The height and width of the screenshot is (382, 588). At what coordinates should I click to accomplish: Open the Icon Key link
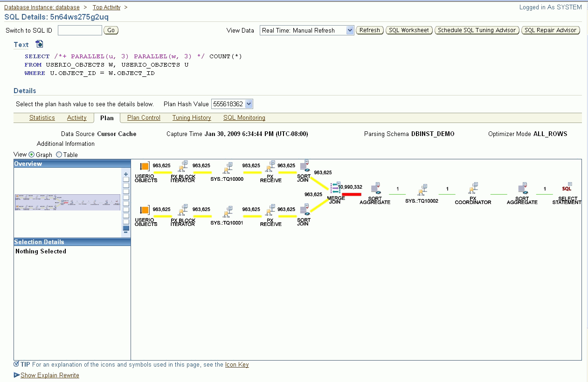click(x=237, y=365)
